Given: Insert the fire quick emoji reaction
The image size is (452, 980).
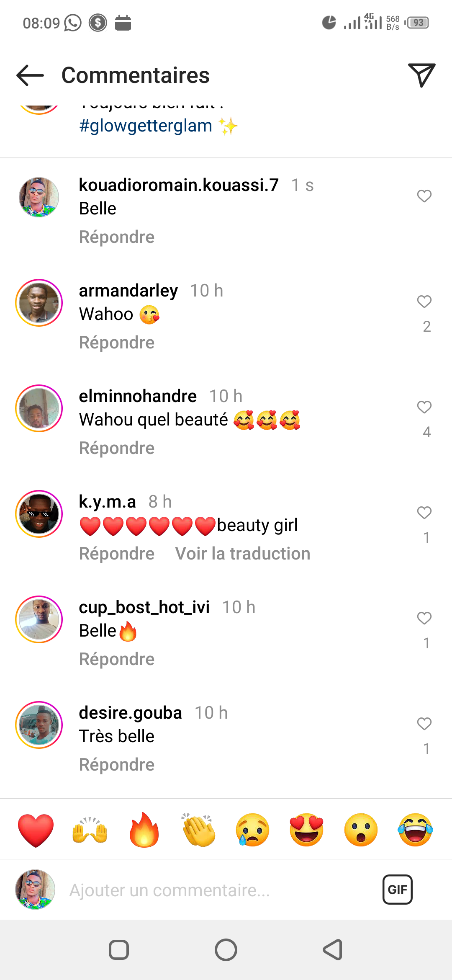Looking at the screenshot, I should [x=144, y=830].
